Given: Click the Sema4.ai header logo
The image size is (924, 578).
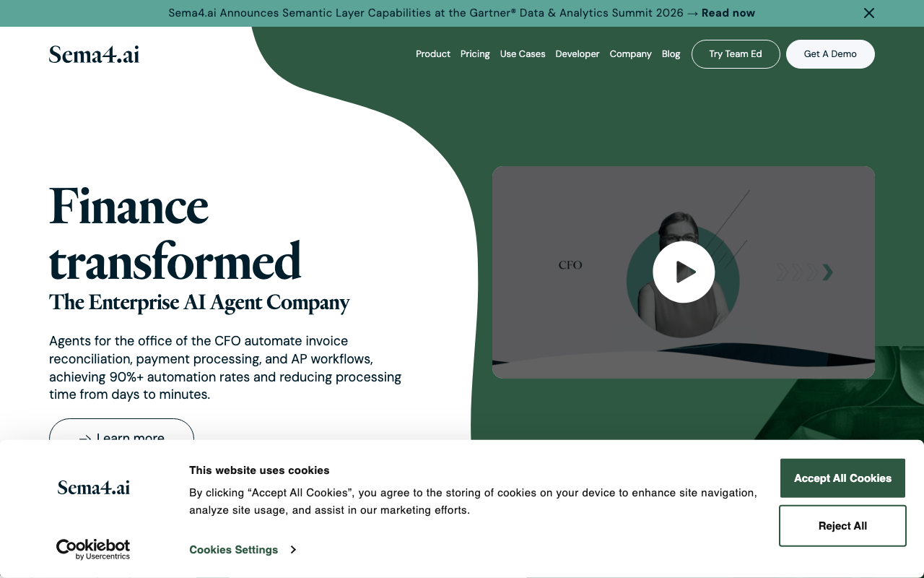Looking at the screenshot, I should pyautogui.click(x=94, y=54).
